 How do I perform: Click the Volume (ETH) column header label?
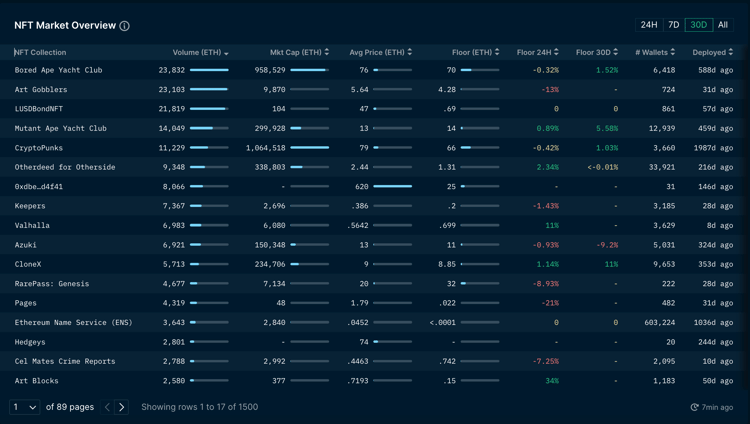click(197, 53)
